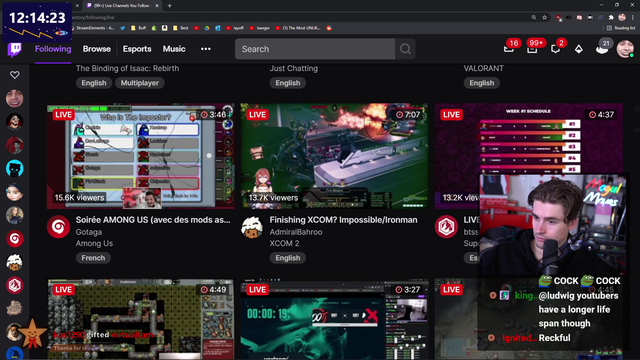This screenshot has height=360, width=640.
Task: Open the Following tab
Action: [53, 49]
